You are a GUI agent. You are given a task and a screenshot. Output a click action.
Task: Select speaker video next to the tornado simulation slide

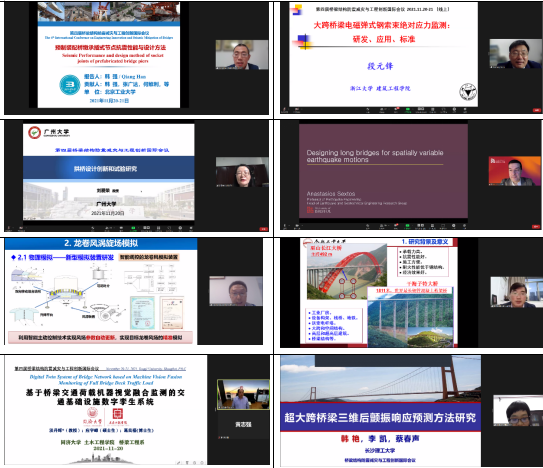(236, 291)
